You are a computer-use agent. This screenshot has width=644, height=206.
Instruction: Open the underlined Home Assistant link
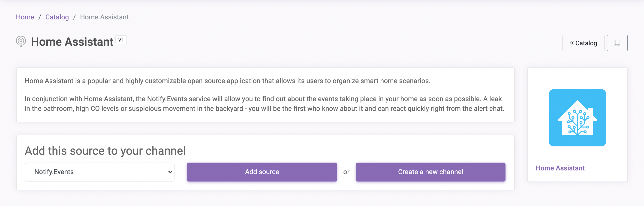click(560, 168)
